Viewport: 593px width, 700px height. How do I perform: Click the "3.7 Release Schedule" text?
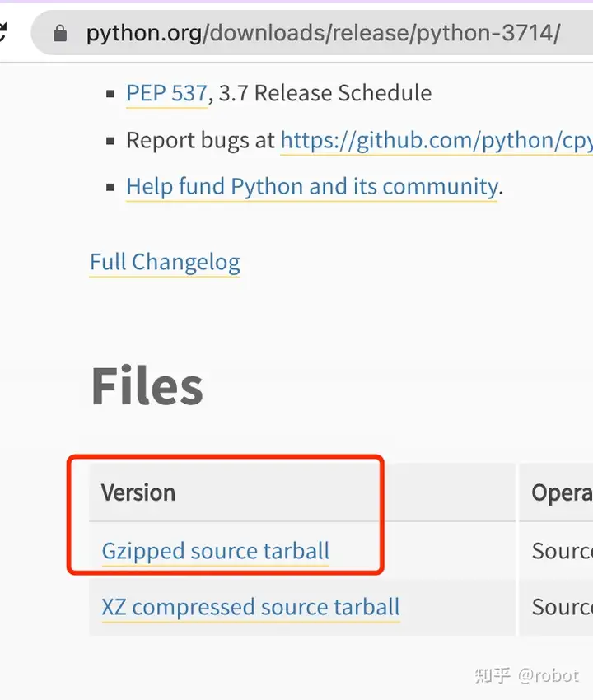(325, 93)
